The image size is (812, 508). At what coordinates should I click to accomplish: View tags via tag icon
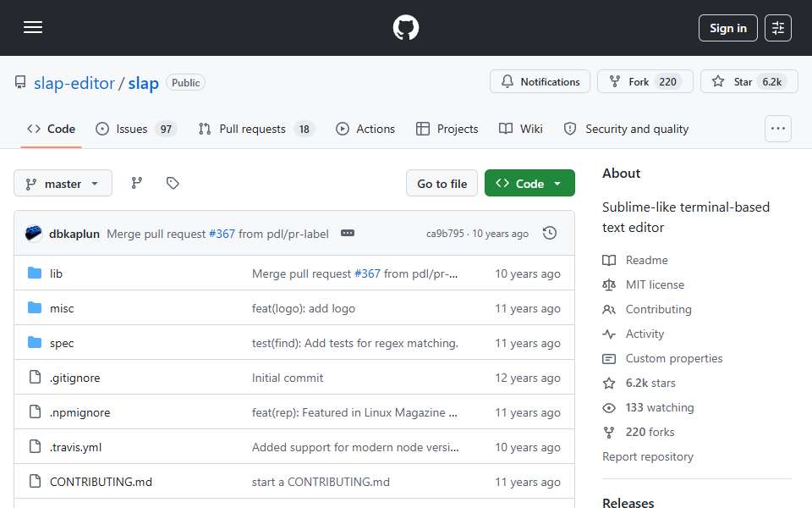(x=173, y=183)
